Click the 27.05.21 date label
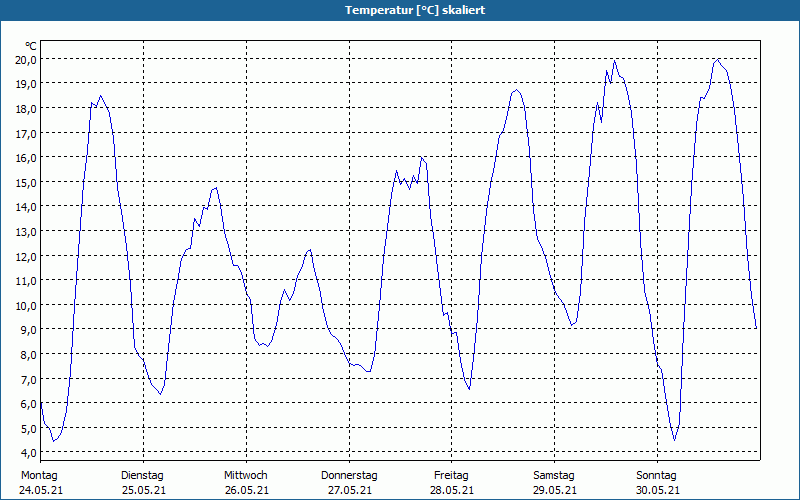 tap(349, 490)
